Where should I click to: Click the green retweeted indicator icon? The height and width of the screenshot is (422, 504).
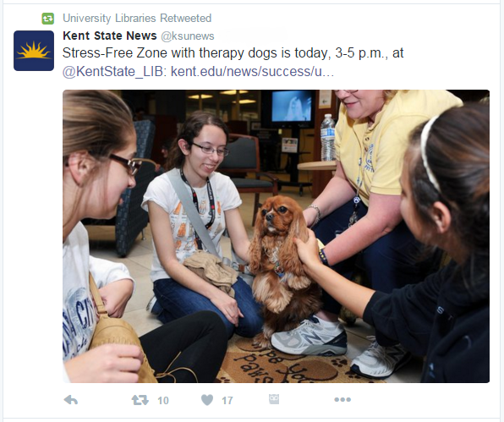pos(48,19)
